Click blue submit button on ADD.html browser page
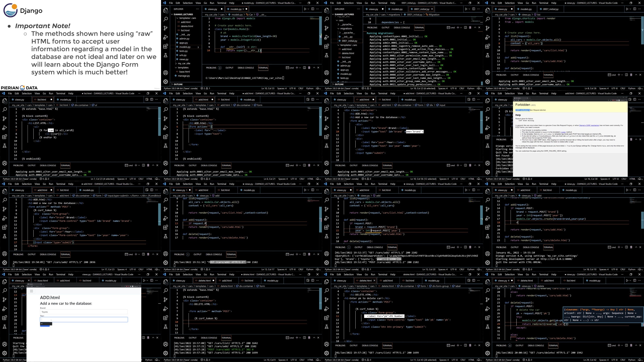Screen dimensions: 644x362 point(45,326)
